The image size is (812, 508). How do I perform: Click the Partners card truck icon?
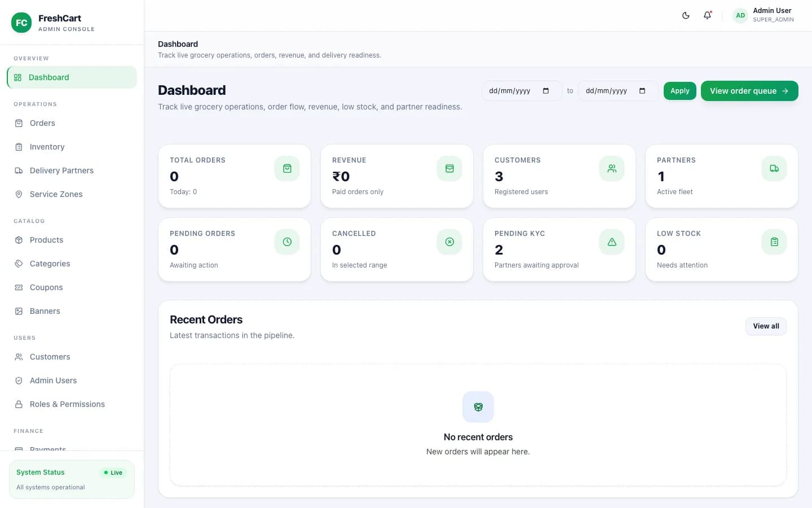tap(774, 168)
